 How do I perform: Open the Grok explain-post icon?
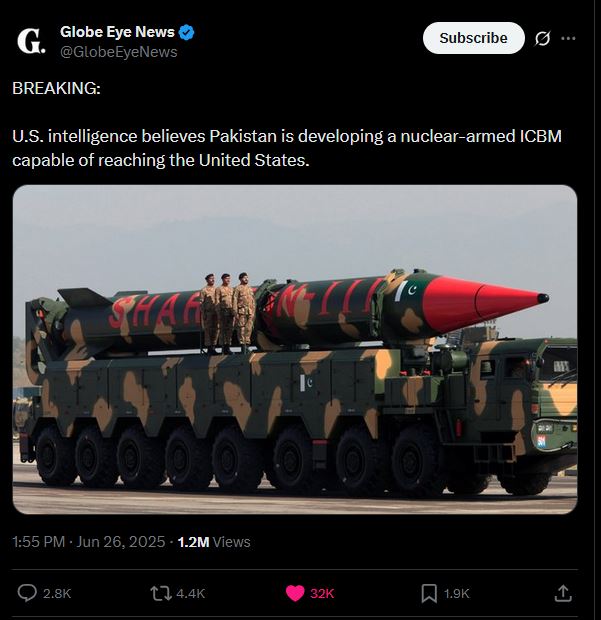point(542,38)
